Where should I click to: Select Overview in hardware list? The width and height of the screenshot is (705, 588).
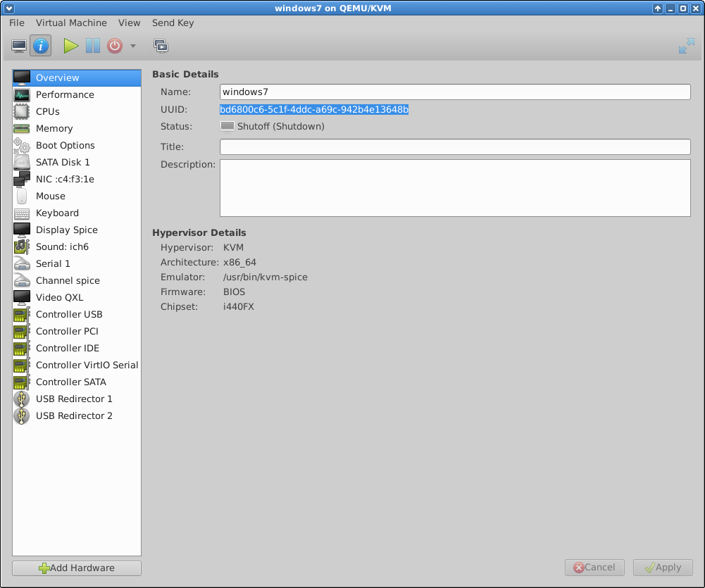pos(77,77)
